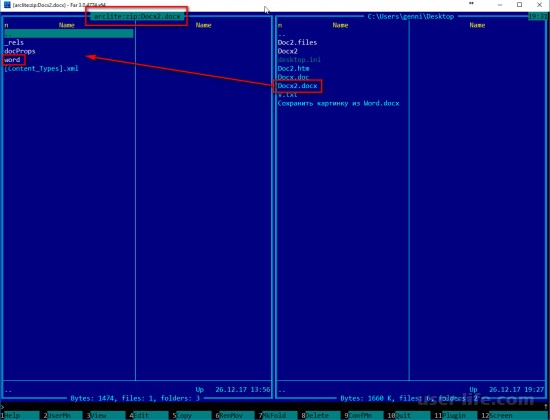Click the 3 View key bar button
This screenshot has height=420, width=550.
coord(106,415)
